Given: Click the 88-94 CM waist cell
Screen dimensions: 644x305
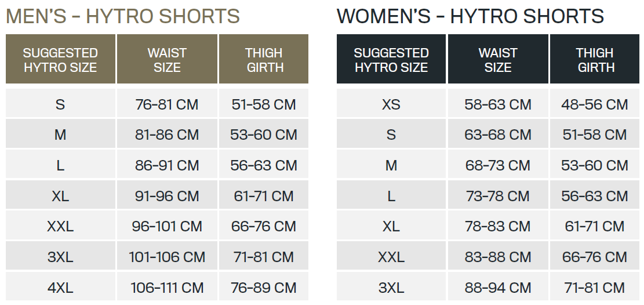Looking at the screenshot, I should (x=498, y=287).
